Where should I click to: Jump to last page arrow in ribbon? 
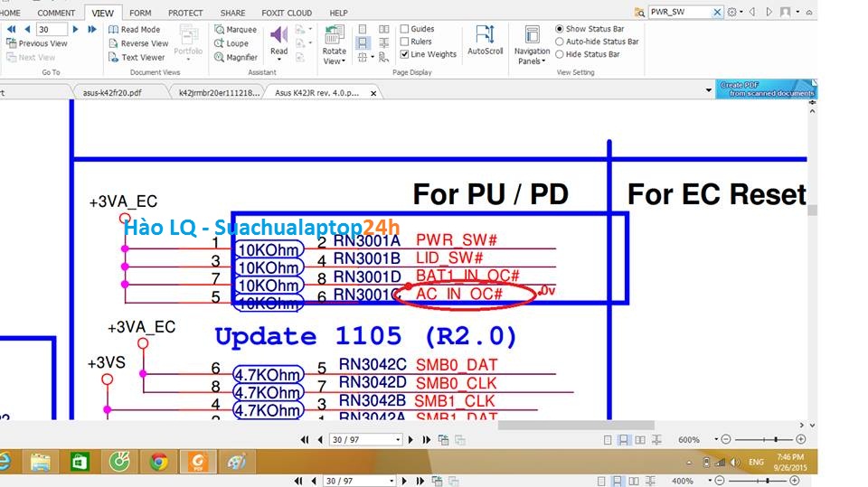[x=92, y=29]
